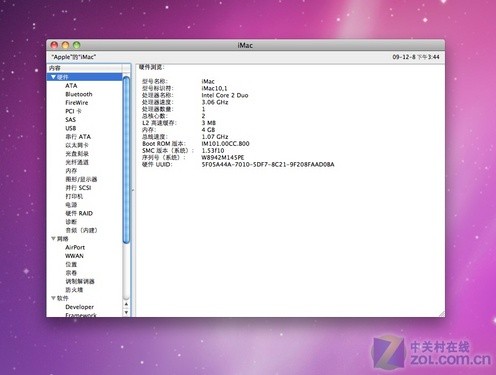Click the blue sidebar scroll thumb
496x375 pixels.
[x=126, y=160]
